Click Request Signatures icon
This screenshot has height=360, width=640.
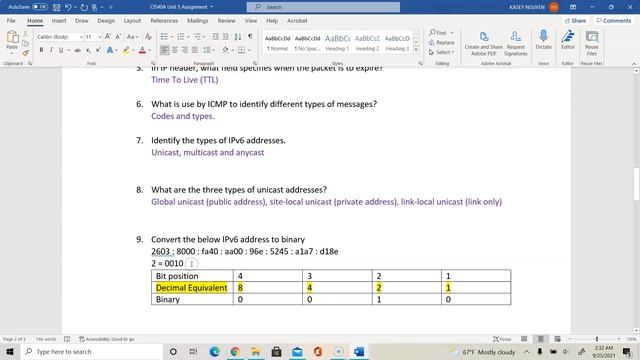pyautogui.click(x=516, y=43)
